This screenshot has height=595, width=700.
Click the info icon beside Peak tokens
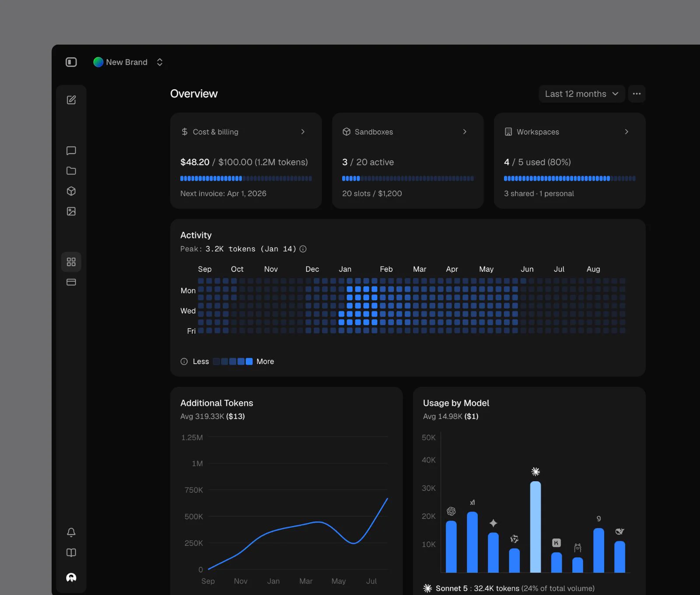(303, 249)
